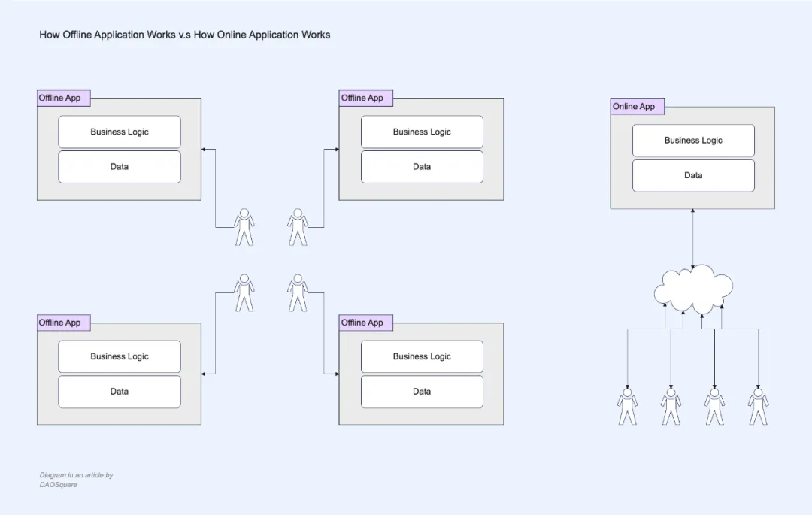The height and width of the screenshot is (515, 812).
Task: Select the leftmost person figure under the cloud
Action: click(x=627, y=407)
